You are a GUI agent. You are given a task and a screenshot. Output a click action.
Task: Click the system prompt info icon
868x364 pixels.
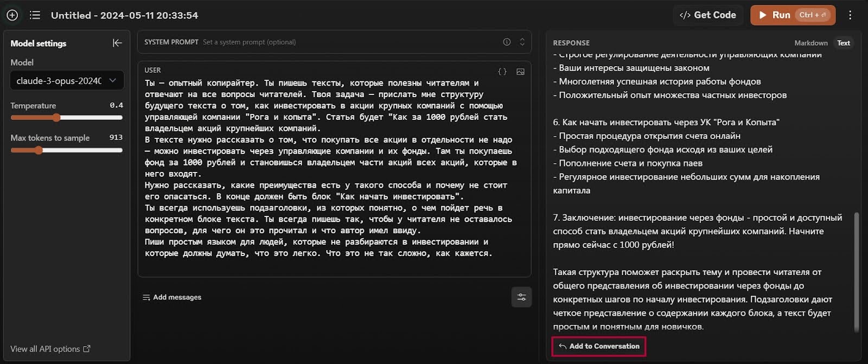[x=507, y=42]
